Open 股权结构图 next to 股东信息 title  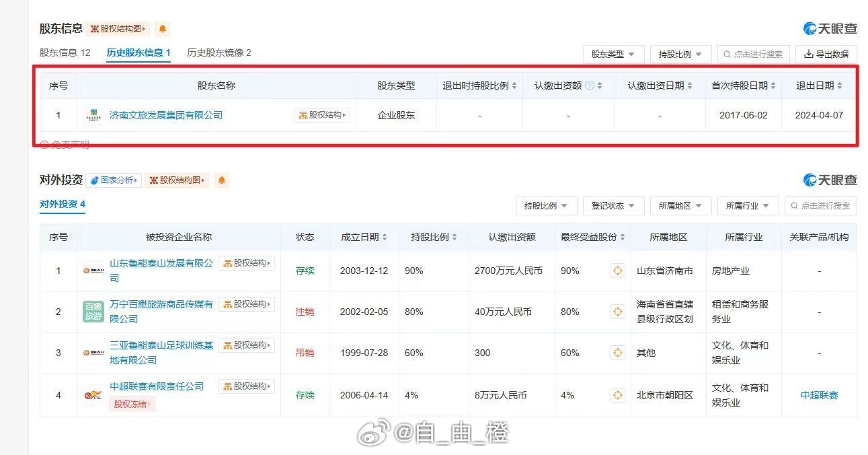(118, 29)
